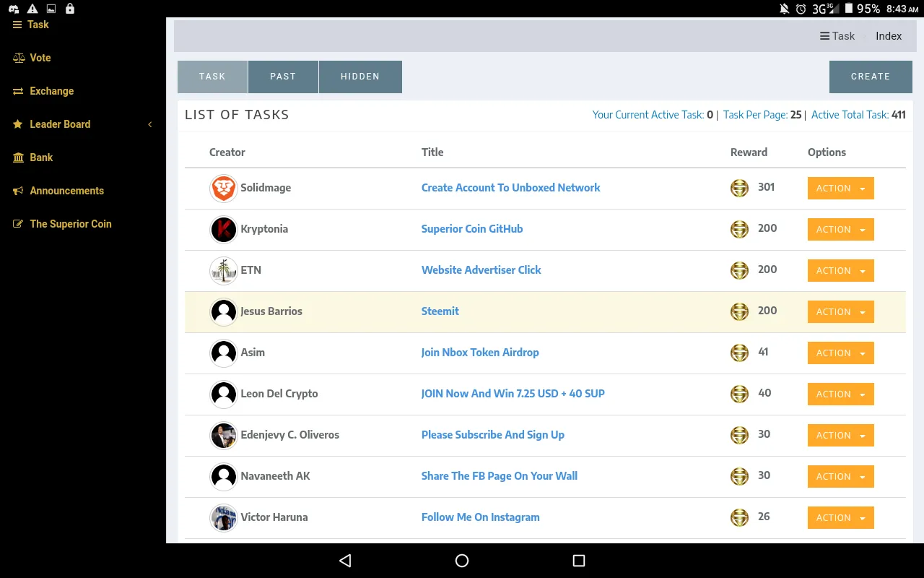Viewport: 924px width, 578px height.
Task: Click Navaneeth AK's default avatar
Action: 224,477
